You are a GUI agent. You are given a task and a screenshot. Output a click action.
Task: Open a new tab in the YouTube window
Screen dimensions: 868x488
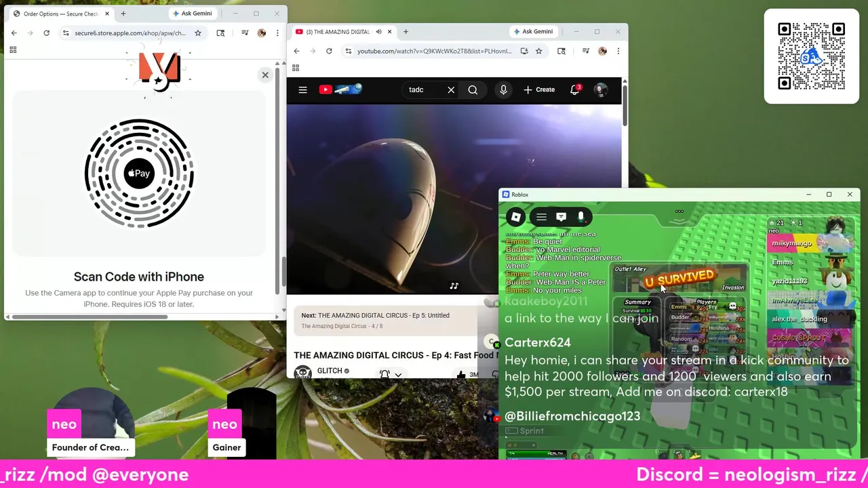406,32
